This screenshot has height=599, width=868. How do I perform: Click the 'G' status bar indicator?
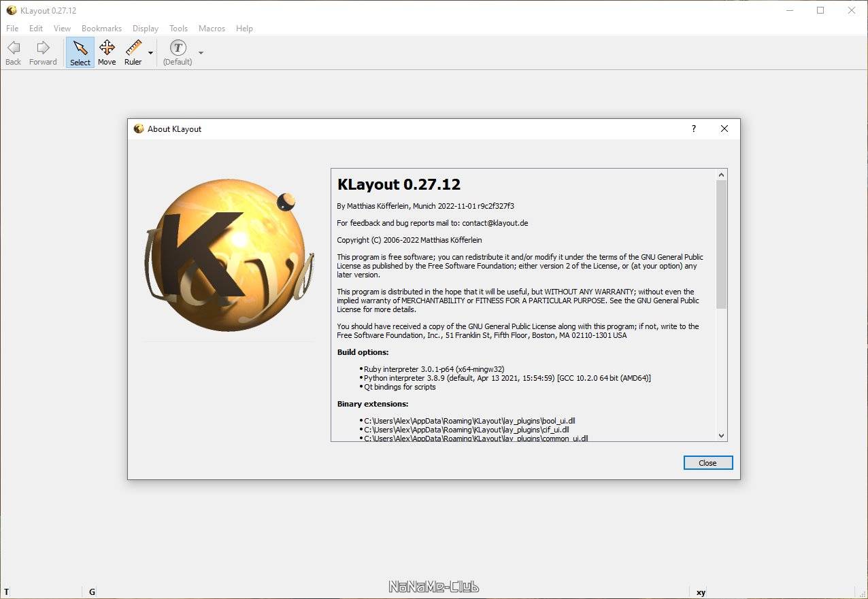(92, 592)
